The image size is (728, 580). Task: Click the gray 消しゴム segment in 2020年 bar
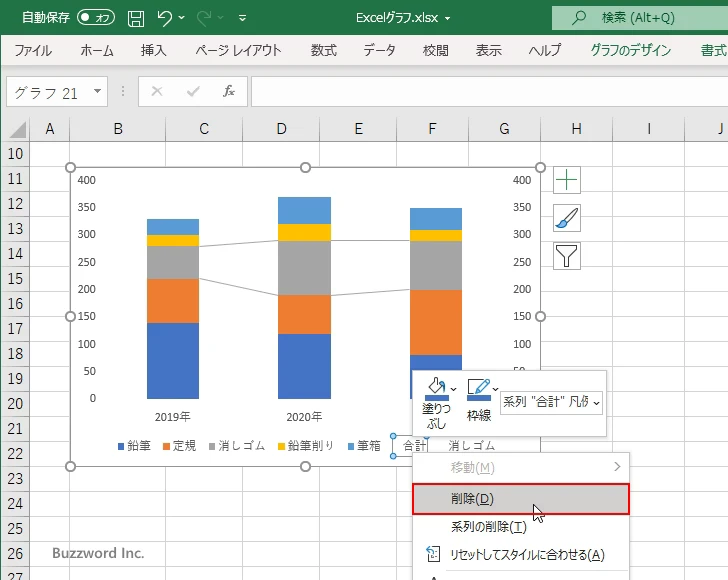[x=305, y=268]
